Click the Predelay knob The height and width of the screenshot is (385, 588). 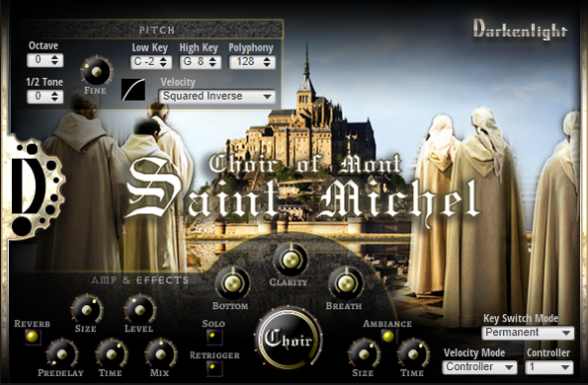[x=62, y=354]
